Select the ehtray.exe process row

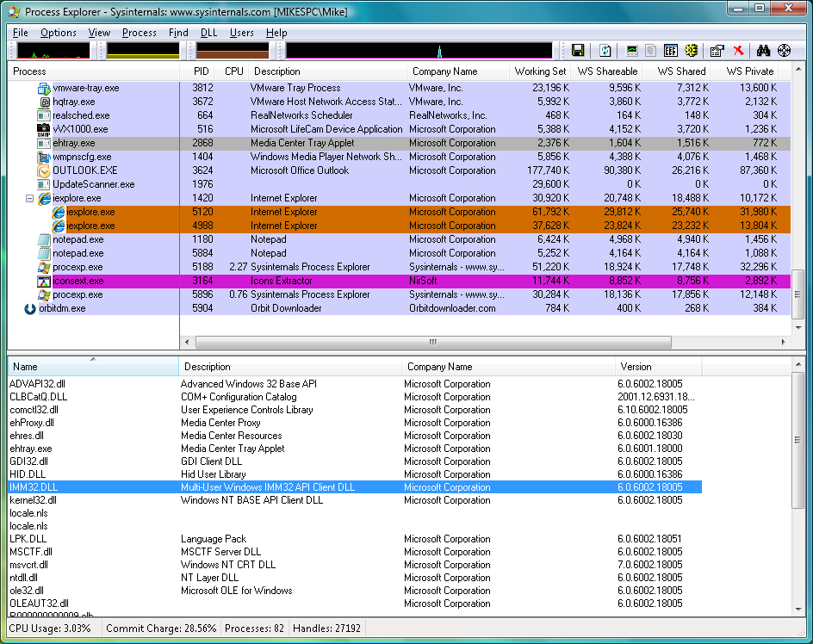point(400,143)
